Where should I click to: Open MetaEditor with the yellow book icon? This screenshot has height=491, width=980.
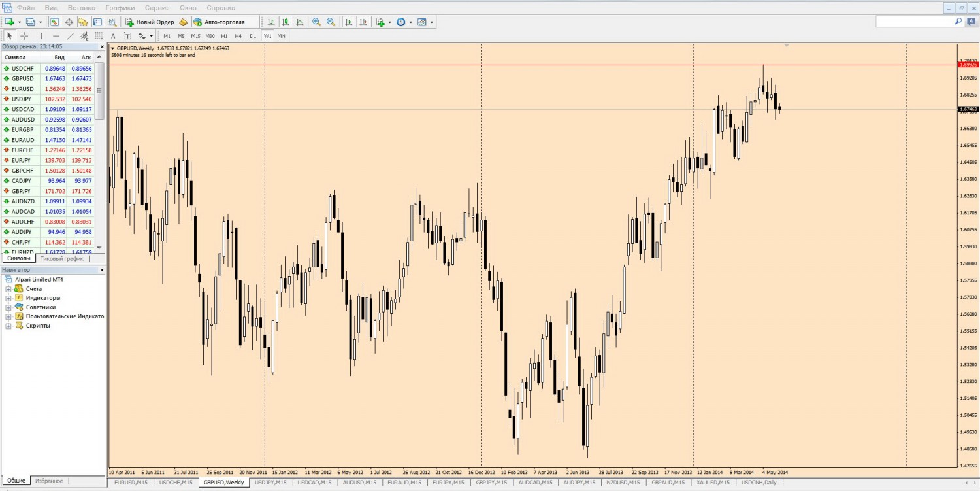pos(184,22)
